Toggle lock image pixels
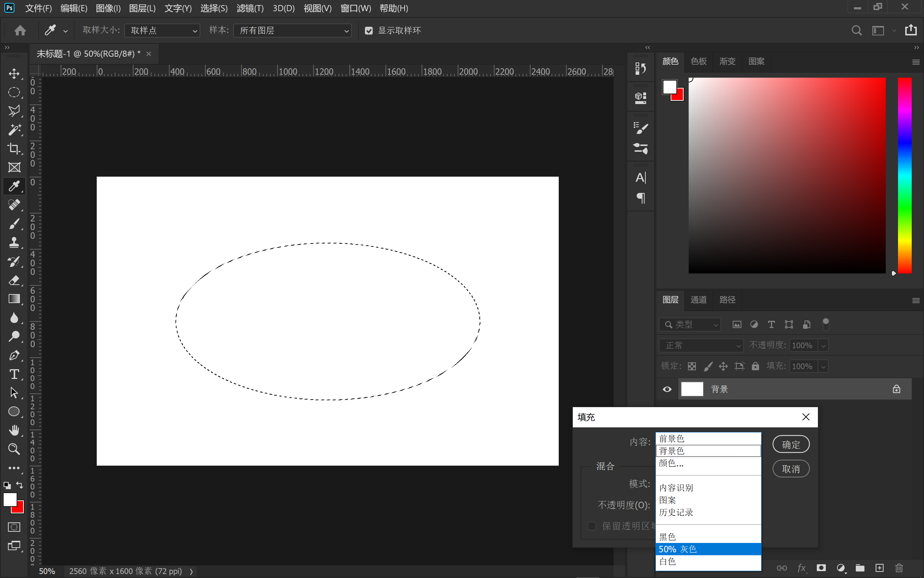Screen dimensions: 924x578 click(707, 366)
